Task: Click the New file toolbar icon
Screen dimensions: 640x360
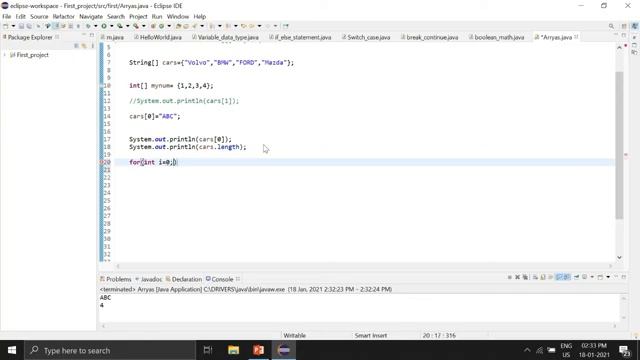Action: [6, 26]
